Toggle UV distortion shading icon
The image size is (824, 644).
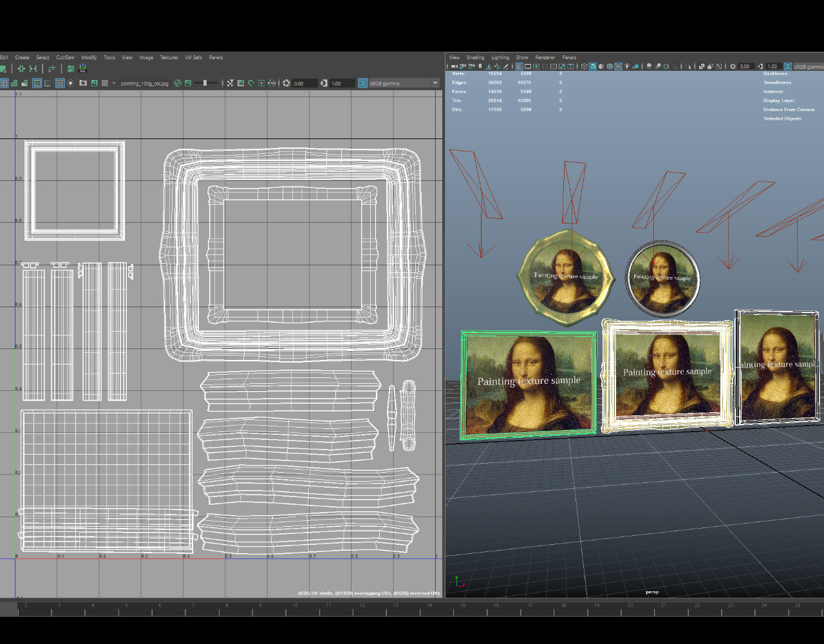24,83
